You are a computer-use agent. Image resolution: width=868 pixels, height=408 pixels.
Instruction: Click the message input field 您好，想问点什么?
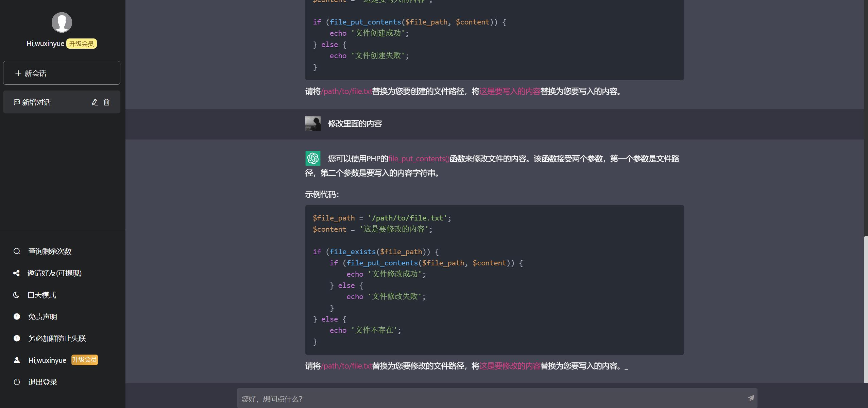point(497,398)
